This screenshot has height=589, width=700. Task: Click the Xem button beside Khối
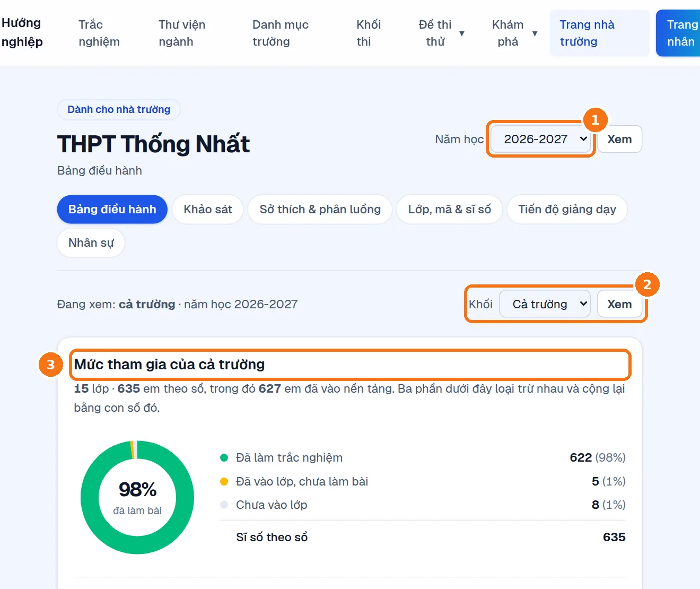(619, 304)
